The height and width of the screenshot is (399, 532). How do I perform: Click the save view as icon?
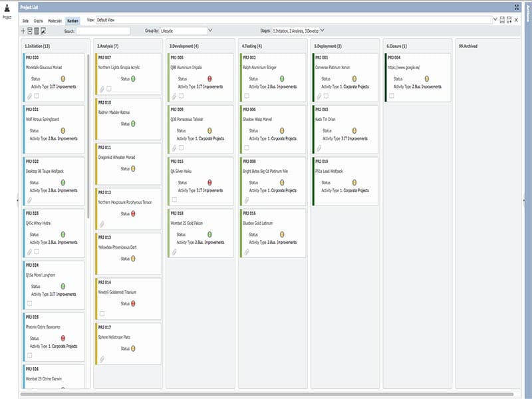pyautogui.click(x=509, y=20)
